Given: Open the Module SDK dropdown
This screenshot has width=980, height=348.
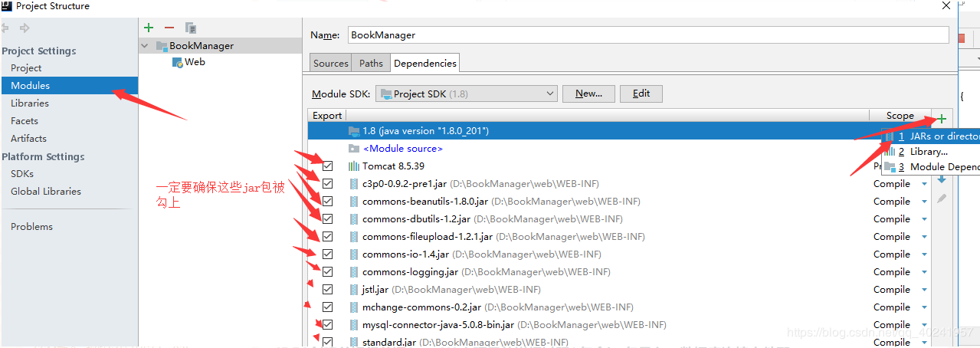Looking at the screenshot, I should [466, 94].
